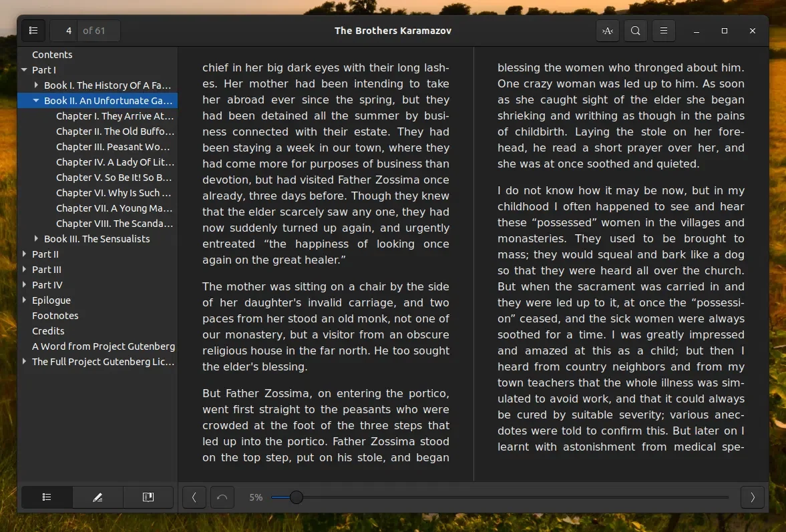This screenshot has height=532, width=786.
Task: Select Book III. The Sensualists label
Action: click(97, 238)
